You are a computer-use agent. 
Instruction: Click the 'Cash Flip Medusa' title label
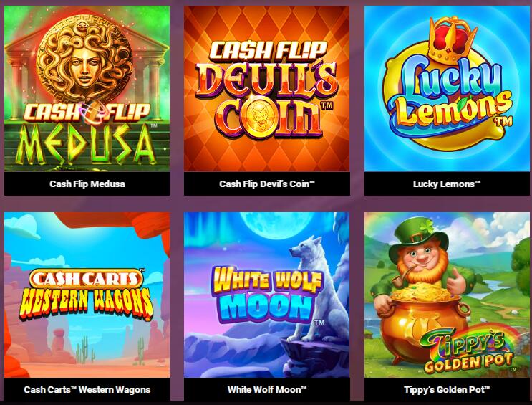87,184
